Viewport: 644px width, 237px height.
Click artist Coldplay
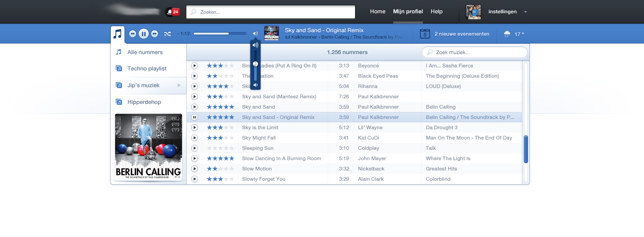369,148
